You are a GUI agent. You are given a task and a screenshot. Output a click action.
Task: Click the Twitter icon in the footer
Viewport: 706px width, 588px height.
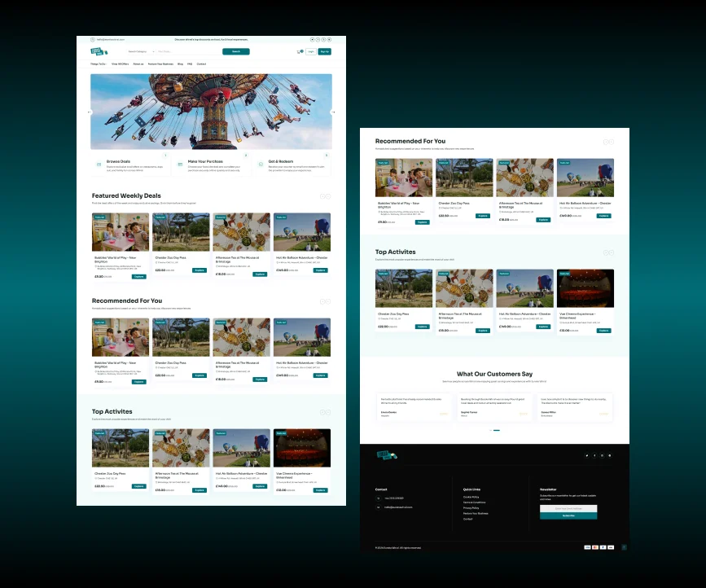[x=586, y=455]
